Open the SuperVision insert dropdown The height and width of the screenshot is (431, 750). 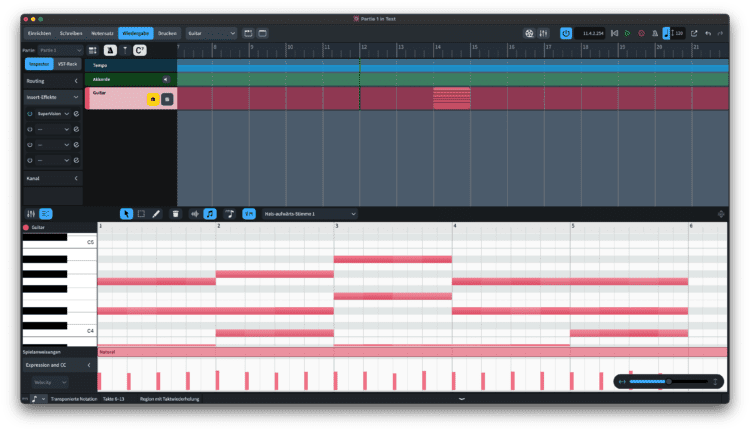[53, 114]
